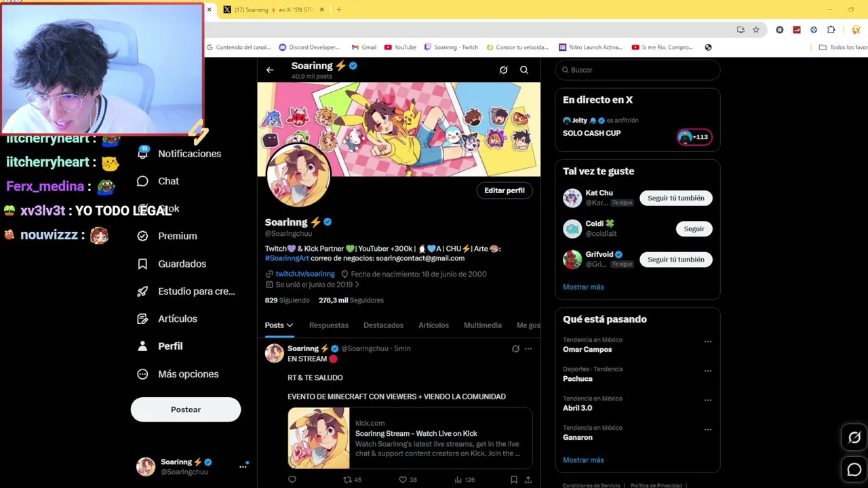Click the back arrow beside Soarinng header

pyautogui.click(x=270, y=70)
